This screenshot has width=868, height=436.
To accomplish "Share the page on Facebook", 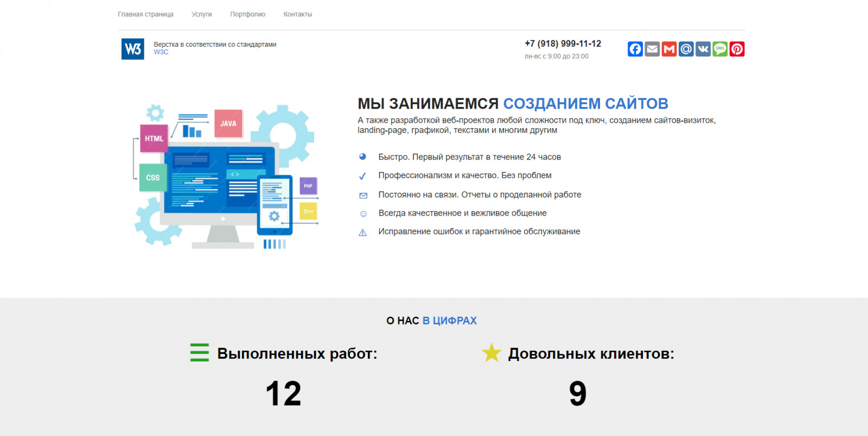I will [x=635, y=49].
